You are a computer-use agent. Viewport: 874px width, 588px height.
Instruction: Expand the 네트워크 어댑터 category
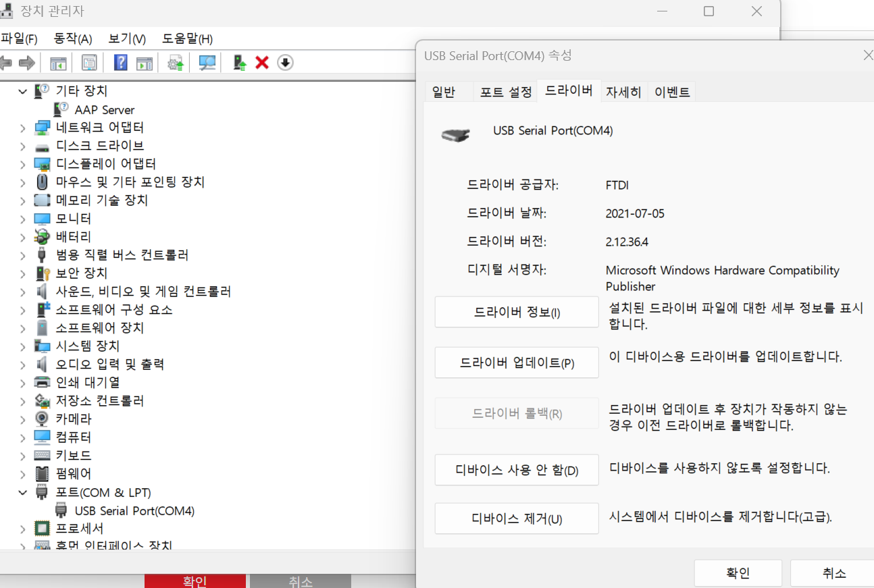23,128
